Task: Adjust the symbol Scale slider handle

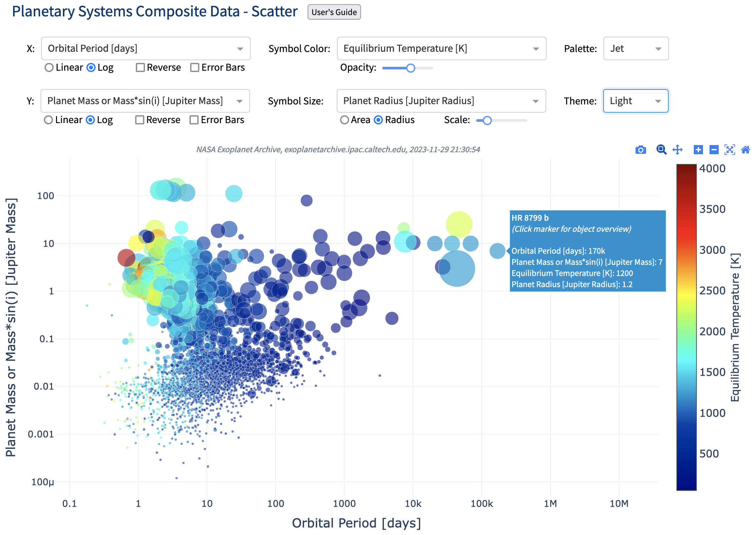Action: click(x=487, y=120)
